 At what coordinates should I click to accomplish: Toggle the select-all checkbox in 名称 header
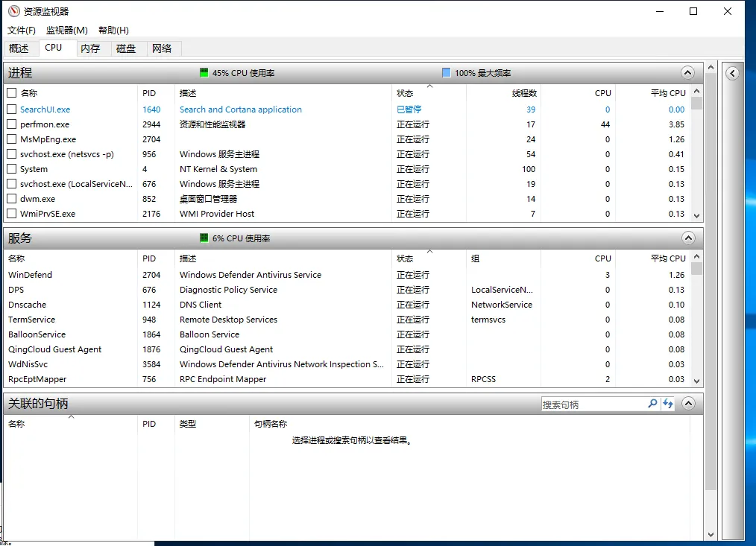12,93
